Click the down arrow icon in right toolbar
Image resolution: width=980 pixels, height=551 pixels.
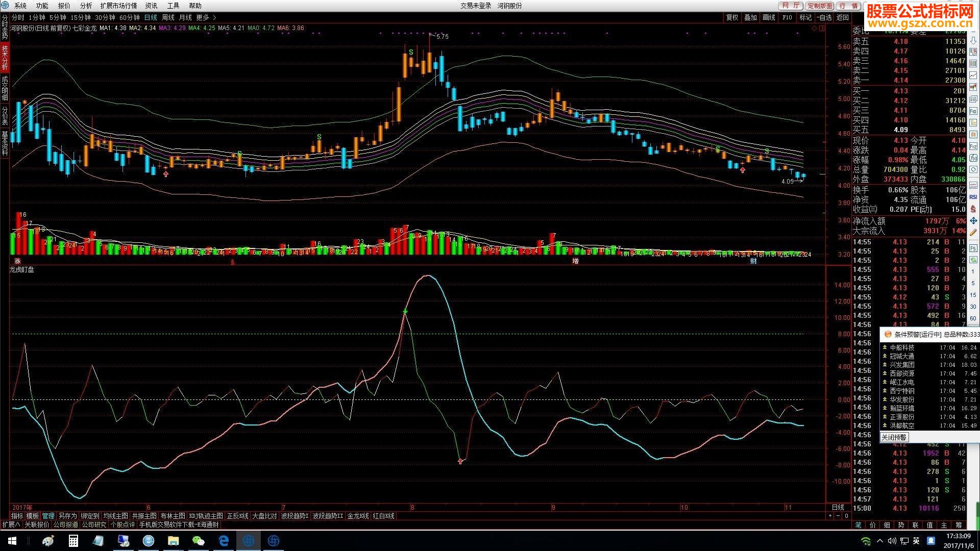(973, 40)
